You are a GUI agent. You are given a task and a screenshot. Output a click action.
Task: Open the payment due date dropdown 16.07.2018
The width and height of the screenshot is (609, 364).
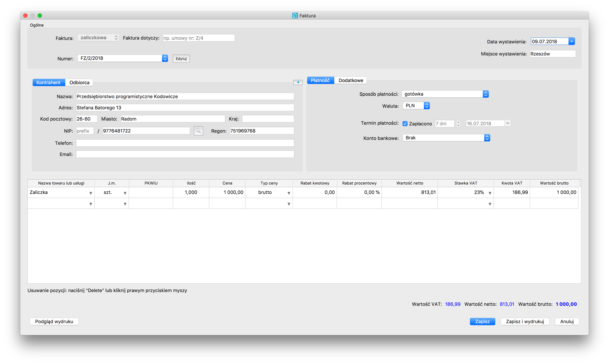tap(507, 123)
